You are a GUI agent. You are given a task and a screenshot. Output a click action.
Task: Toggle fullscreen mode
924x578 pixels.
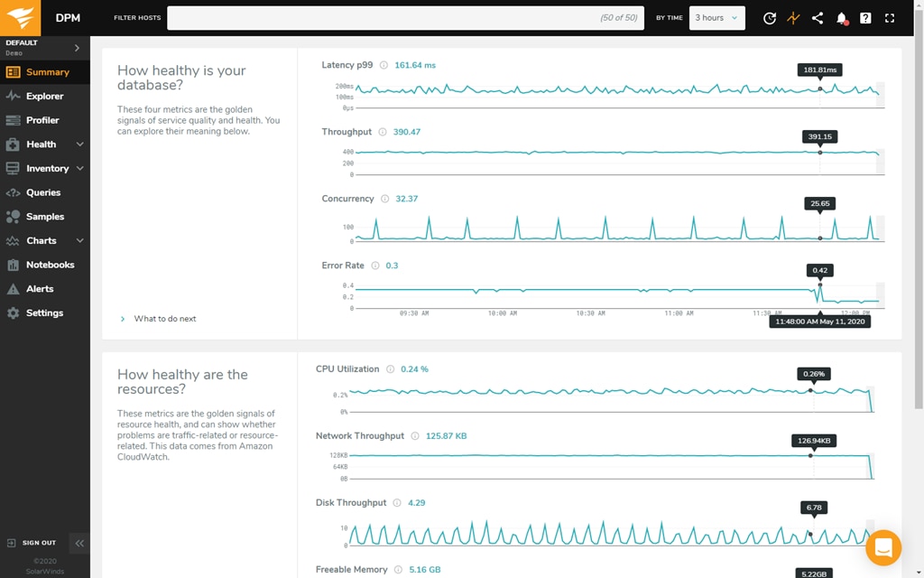click(889, 17)
